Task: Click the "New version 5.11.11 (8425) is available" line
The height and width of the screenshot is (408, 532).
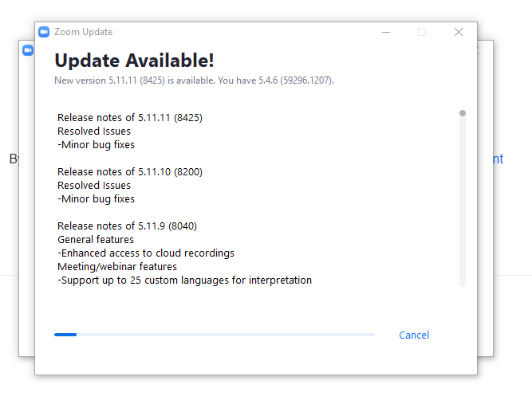Action: [x=194, y=80]
